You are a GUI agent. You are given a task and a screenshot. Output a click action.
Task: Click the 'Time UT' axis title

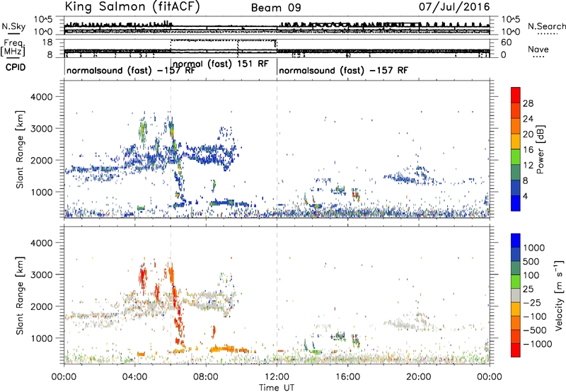[x=277, y=388]
